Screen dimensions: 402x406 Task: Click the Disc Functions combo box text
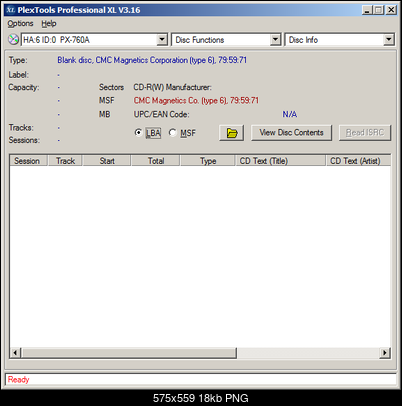(200, 40)
